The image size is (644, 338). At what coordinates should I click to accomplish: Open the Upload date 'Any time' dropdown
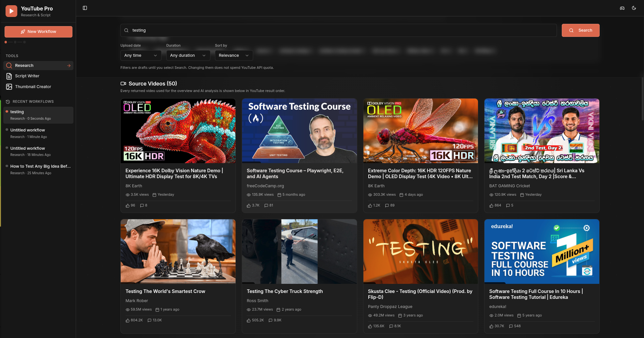coord(141,55)
